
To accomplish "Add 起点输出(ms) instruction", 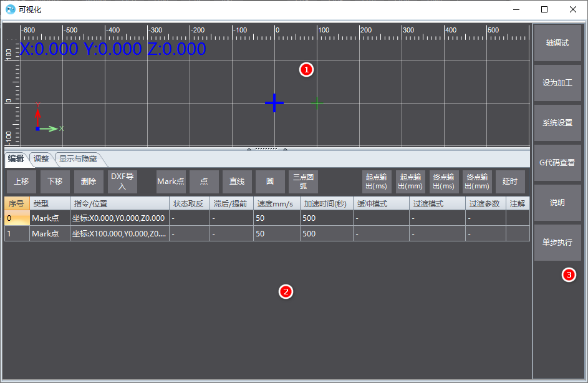I will pyautogui.click(x=377, y=182).
